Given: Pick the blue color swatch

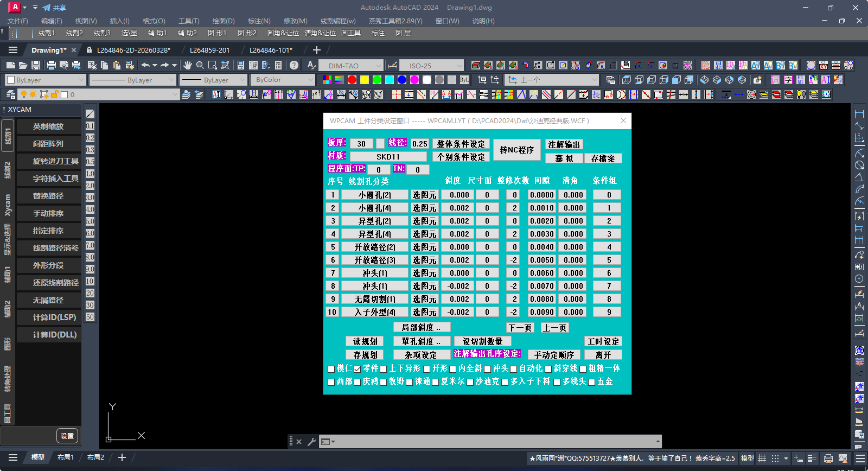Looking at the screenshot, I should click(x=402, y=80).
